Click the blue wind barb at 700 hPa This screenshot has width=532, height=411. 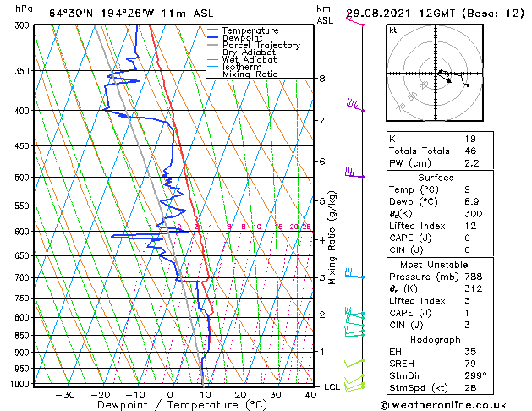pos(354,274)
